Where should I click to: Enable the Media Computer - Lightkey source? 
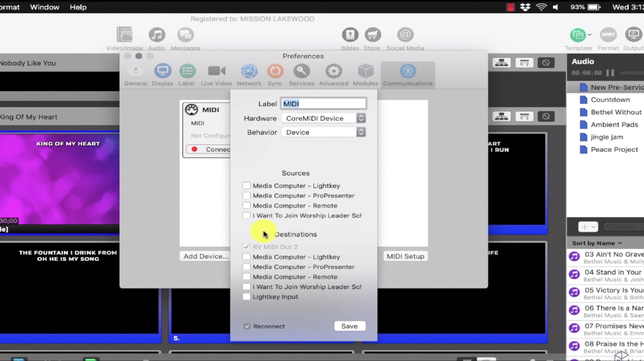pos(246,185)
